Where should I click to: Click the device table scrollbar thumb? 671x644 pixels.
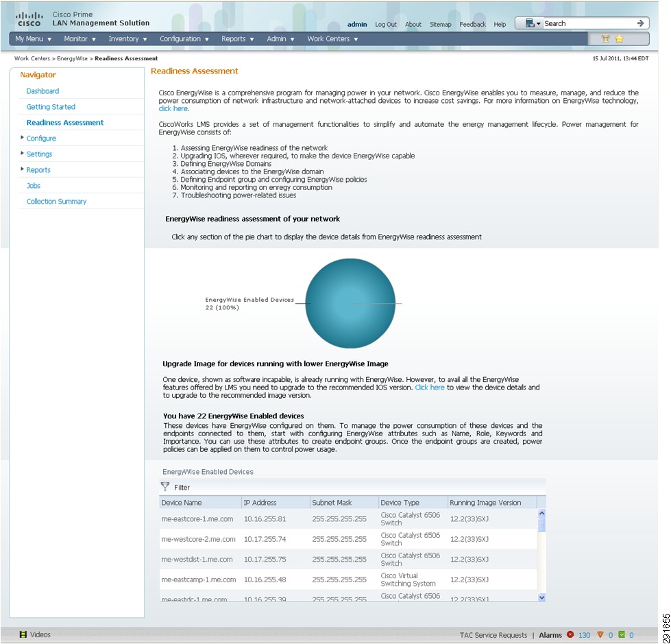tap(541, 525)
